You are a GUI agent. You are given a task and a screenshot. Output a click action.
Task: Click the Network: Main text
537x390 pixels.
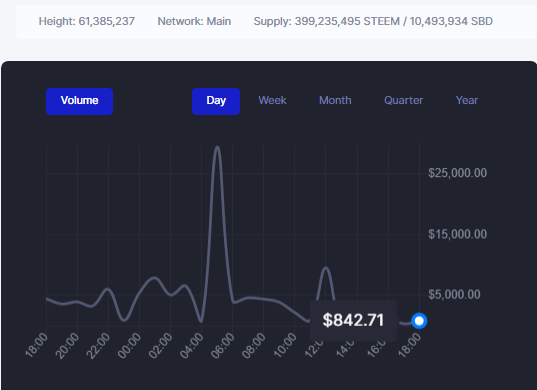click(194, 21)
